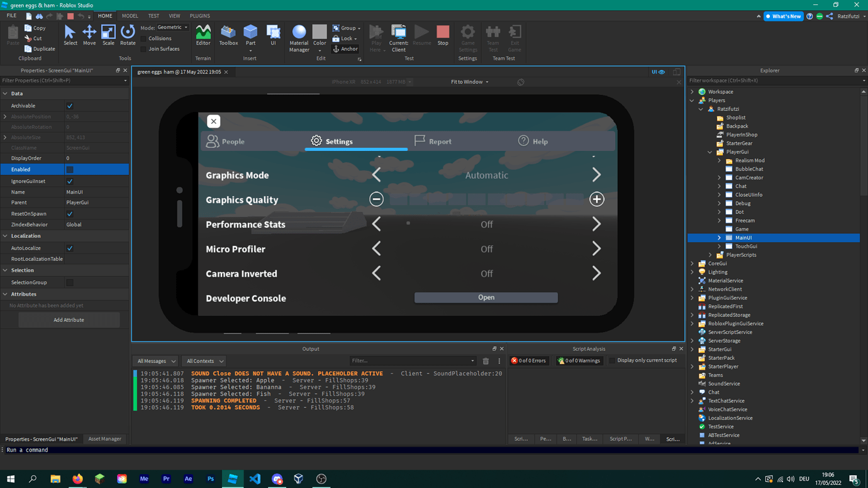
Task: Enable Display only current script checkbox
Action: 612,361
